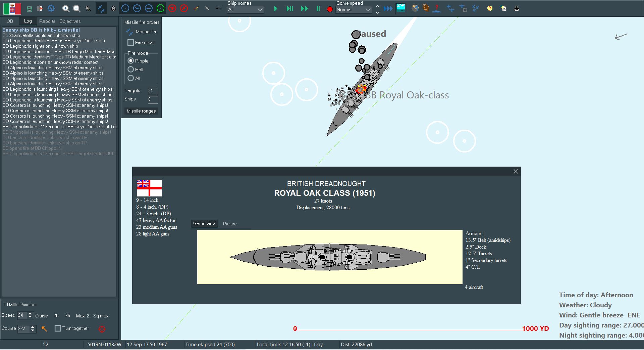Click the red circled missile icon
The width and height of the screenshot is (644, 350).
[x=184, y=9]
